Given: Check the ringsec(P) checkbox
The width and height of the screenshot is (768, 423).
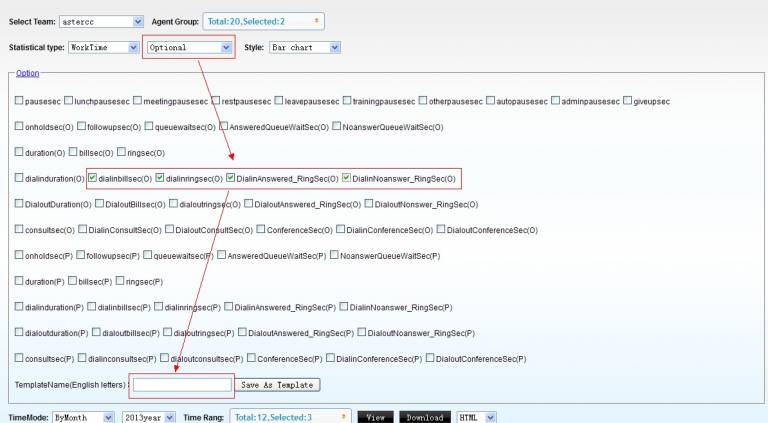Looking at the screenshot, I should pyautogui.click(x=120, y=281).
